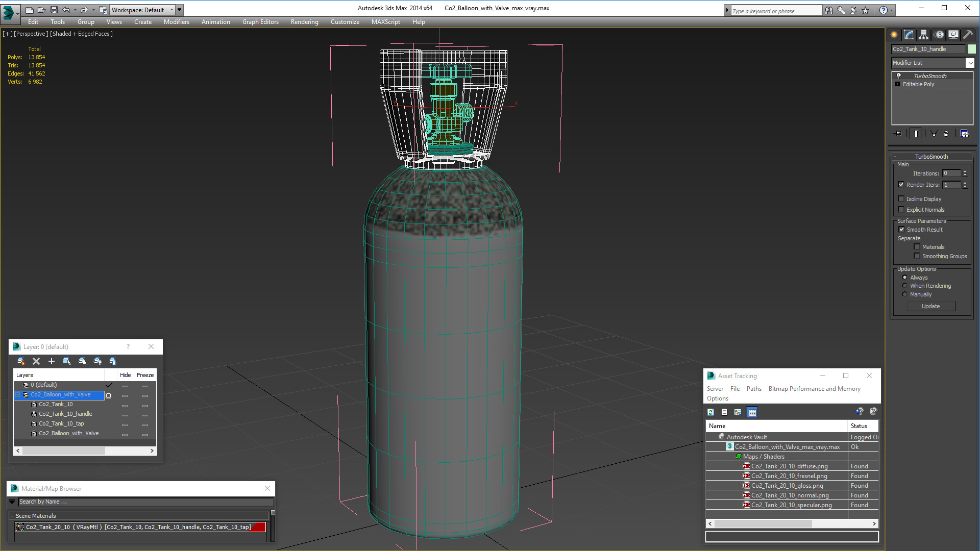Enable Explicit Normals checkbox
The height and width of the screenshot is (551, 980).
point(901,210)
